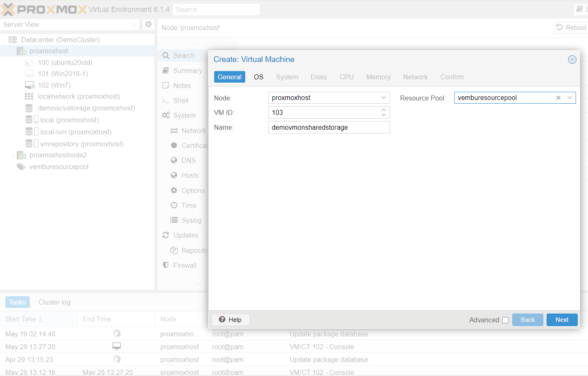Click the Updates refresh icon

[x=166, y=235]
